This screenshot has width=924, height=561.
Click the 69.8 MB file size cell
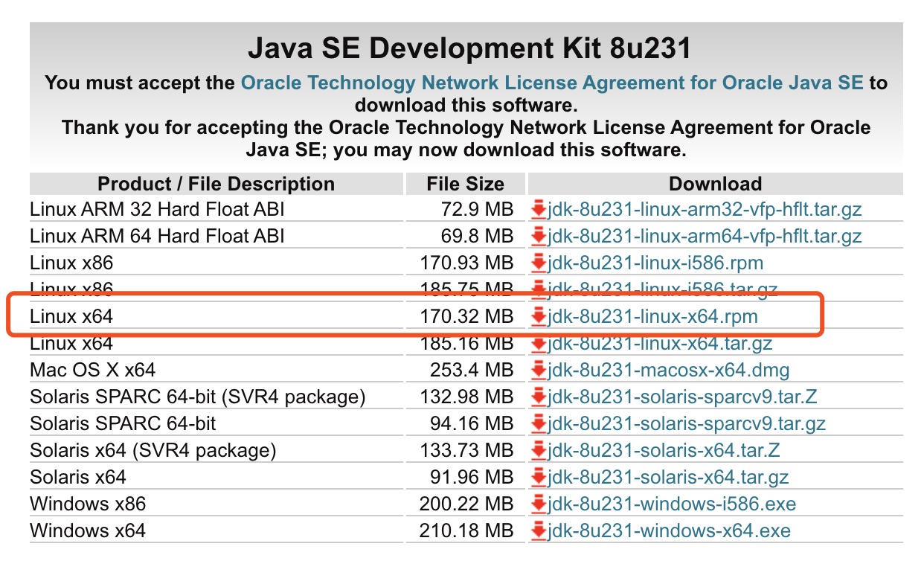coord(466,237)
